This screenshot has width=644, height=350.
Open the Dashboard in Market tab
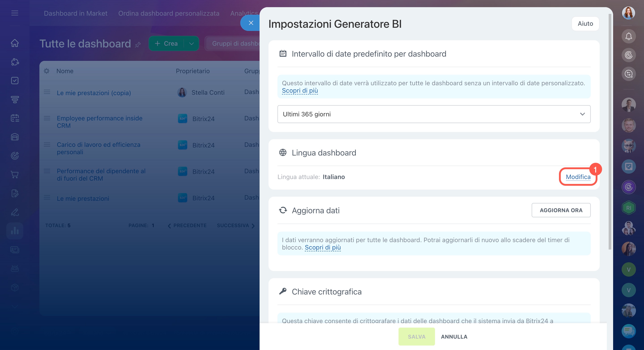[x=75, y=13]
